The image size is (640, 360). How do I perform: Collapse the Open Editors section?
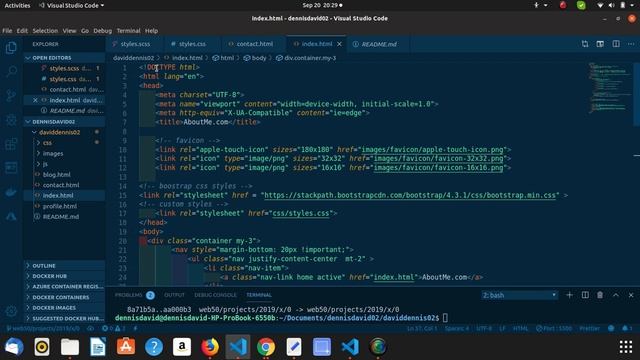pos(64,58)
